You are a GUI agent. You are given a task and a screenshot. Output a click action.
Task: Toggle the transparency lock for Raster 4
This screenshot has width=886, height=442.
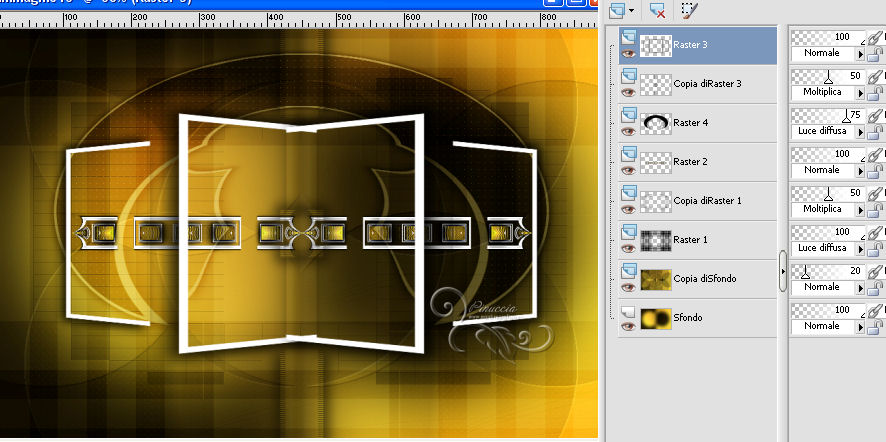tap(875, 133)
